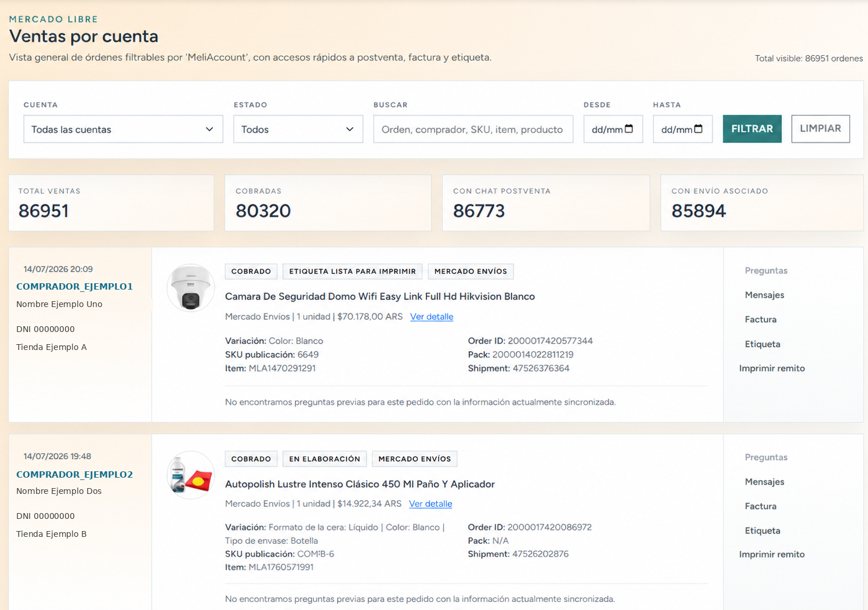Open 'Ver detalle' for the Hikvision camera order
This screenshot has width=868, height=610.
(432, 317)
